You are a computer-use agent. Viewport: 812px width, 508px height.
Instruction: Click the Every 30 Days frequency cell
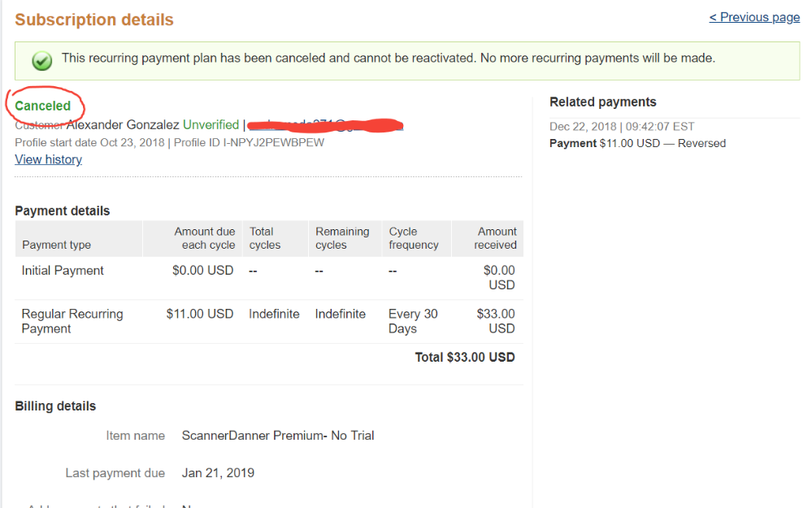413,321
